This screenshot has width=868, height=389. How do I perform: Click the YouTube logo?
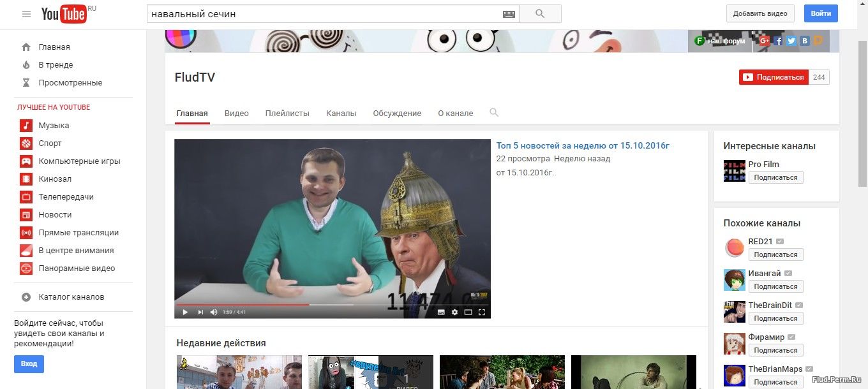pyautogui.click(x=64, y=13)
